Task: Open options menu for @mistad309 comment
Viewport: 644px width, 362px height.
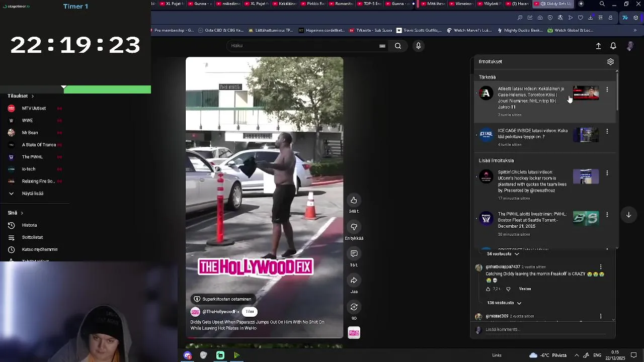Action: click(x=601, y=316)
